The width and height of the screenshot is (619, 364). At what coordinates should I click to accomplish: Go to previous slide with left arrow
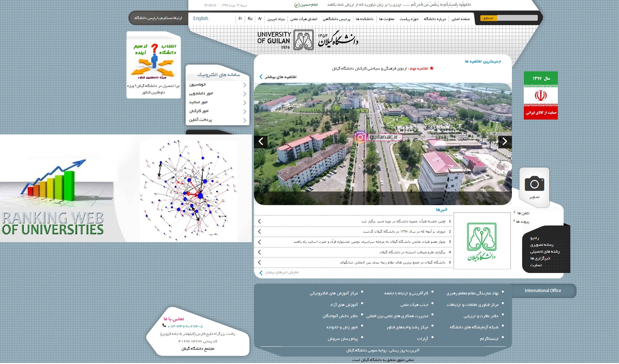261,142
